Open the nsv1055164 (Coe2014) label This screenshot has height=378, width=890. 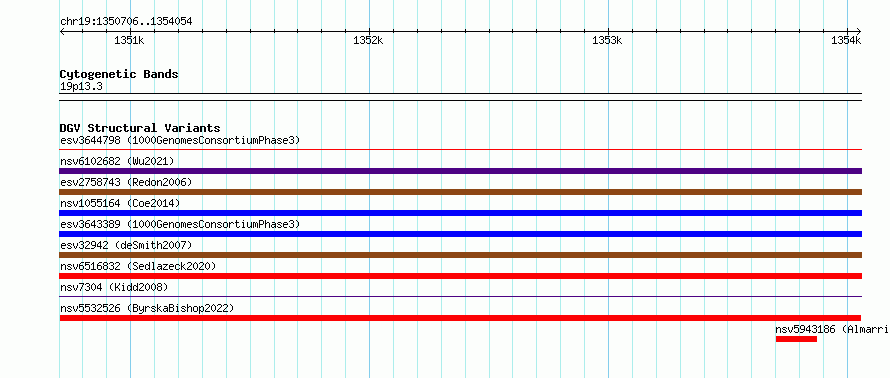(120, 203)
